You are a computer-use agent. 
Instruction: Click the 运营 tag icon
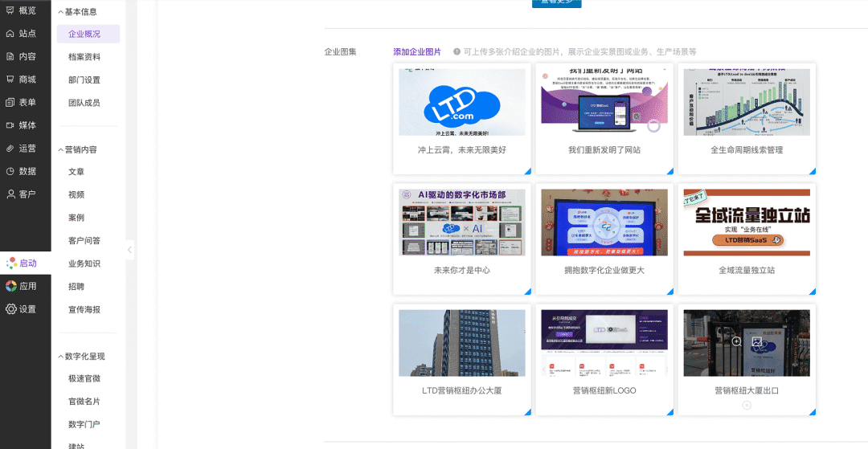click(x=10, y=148)
